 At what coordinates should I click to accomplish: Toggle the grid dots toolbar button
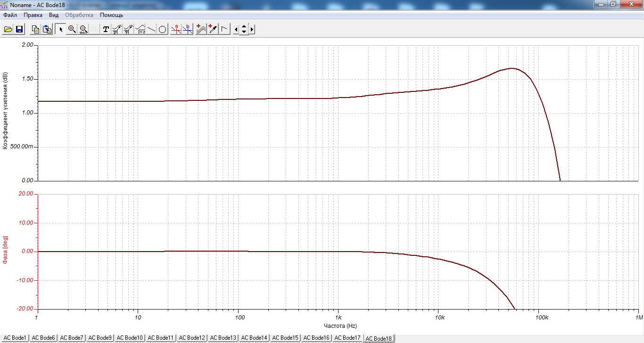pos(94,29)
